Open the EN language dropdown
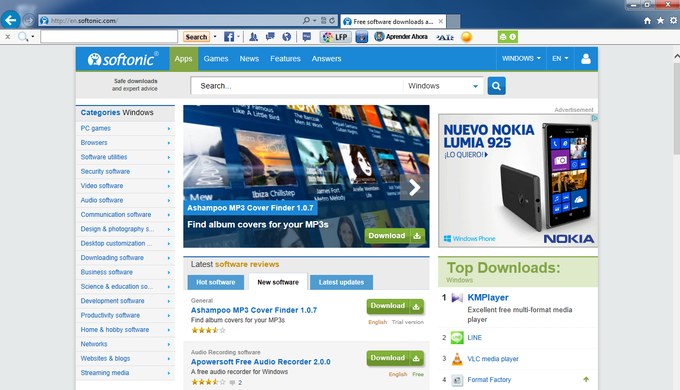The image size is (680, 390). pos(560,59)
